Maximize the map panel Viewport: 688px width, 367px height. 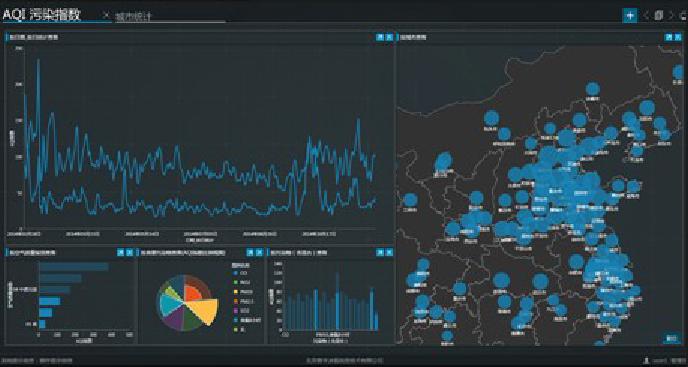click(x=669, y=37)
